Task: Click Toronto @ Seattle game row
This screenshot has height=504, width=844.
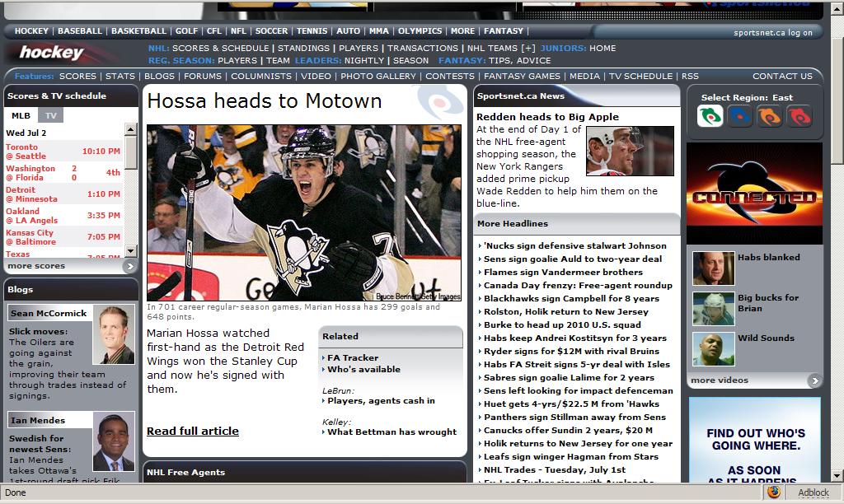Action: (x=63, y=152)
